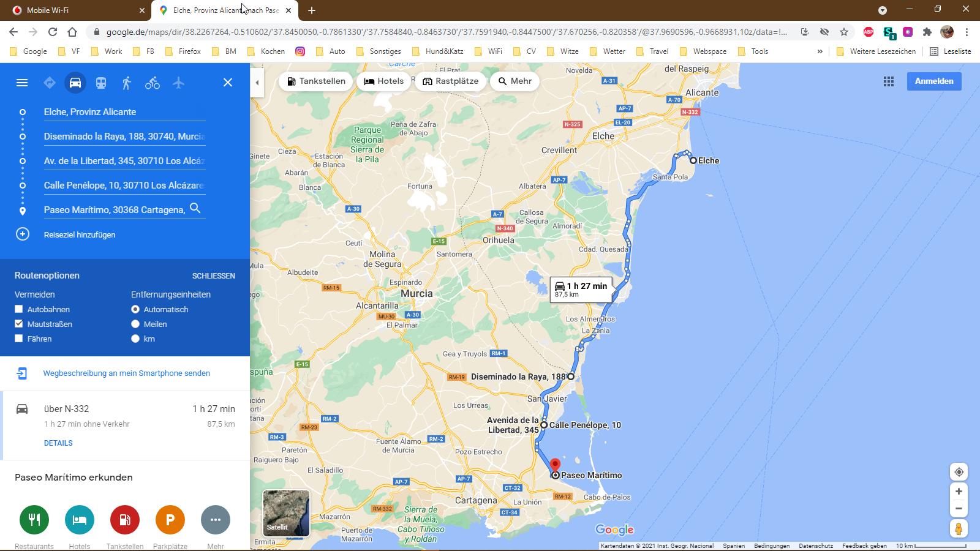Click red destination pin on map
The width and height of the screenshot is (980, 551).
[555, 467]
